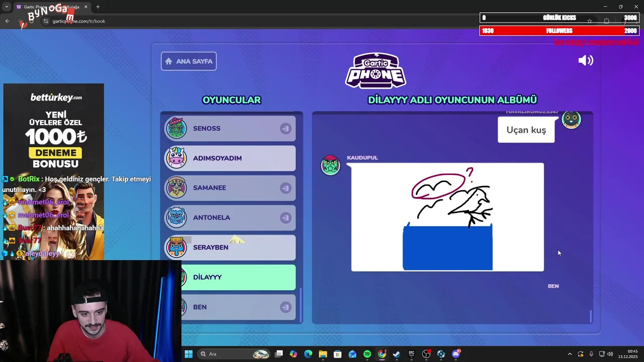Click the 'Uçan kuş' prompt bubble
The image size is (644, 362).
coord(526,130)
